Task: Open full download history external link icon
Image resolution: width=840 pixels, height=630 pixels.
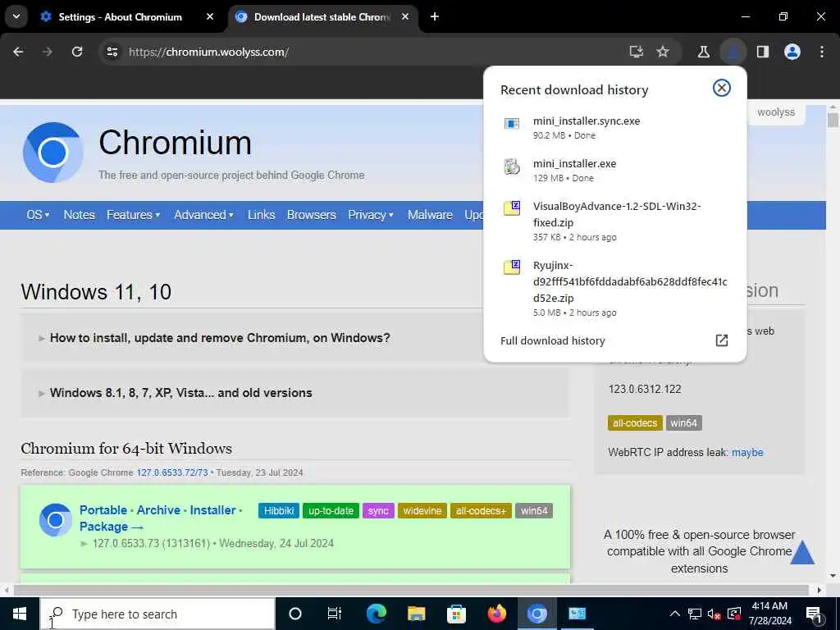Action: 722,340
